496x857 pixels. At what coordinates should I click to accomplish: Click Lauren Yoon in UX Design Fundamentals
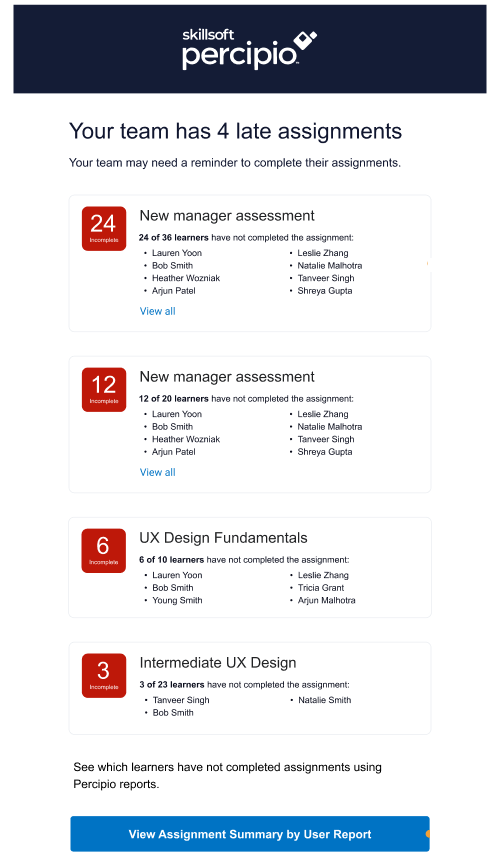(x=177, y=575)
